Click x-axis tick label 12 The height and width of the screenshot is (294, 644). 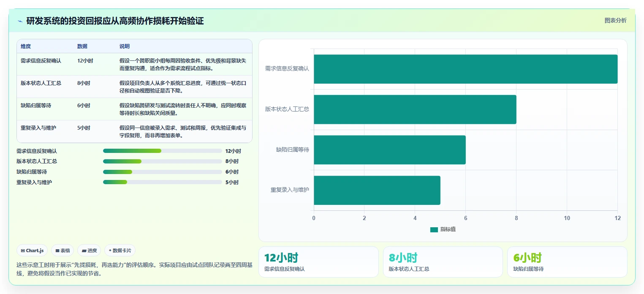click(x=617, y=218)
